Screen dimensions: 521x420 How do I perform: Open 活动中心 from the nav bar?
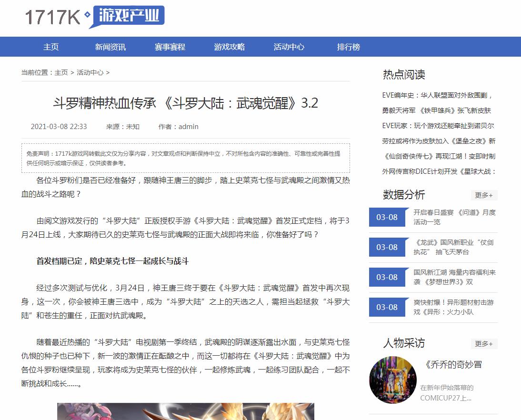289,47
